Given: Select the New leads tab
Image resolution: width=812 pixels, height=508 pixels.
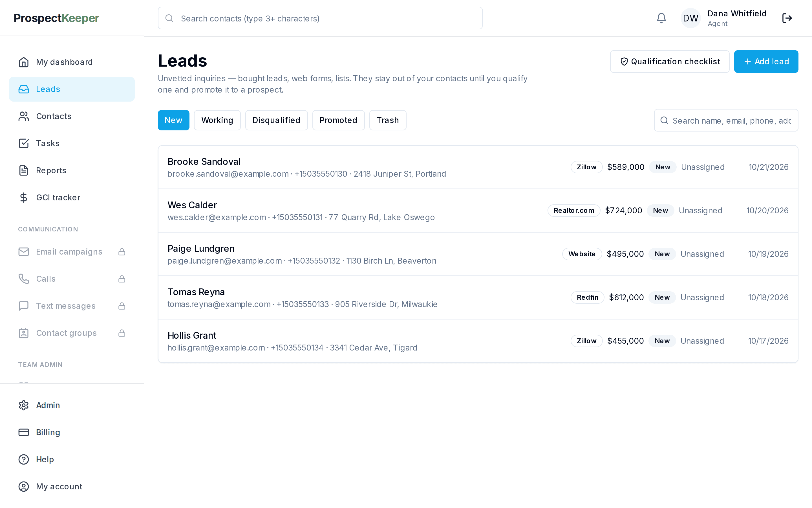Looking at the screenshot, I should pos(173,120).
